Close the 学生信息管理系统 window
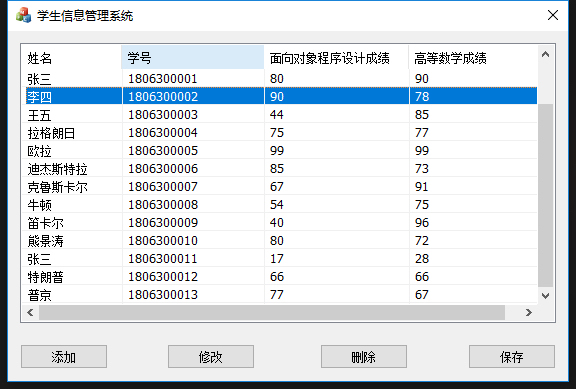 click(x=553, y=15)
